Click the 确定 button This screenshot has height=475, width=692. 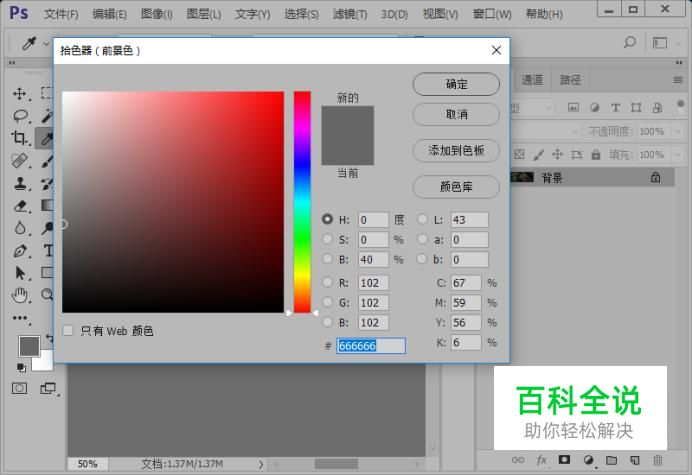[x=456, y=84]
